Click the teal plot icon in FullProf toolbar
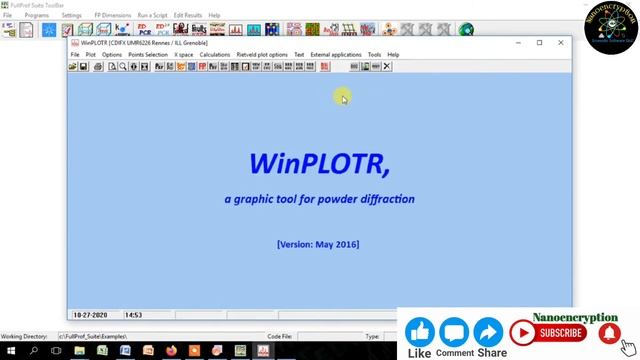The width and height of the screenshot is (640, 360). tap(254, 29)
